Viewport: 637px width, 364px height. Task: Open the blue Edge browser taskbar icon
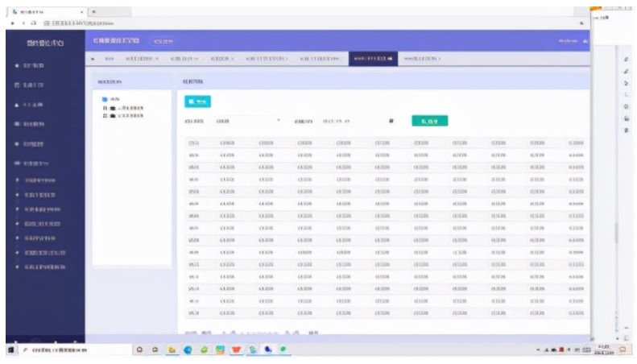pyautogui.click(x=188, y=350)
